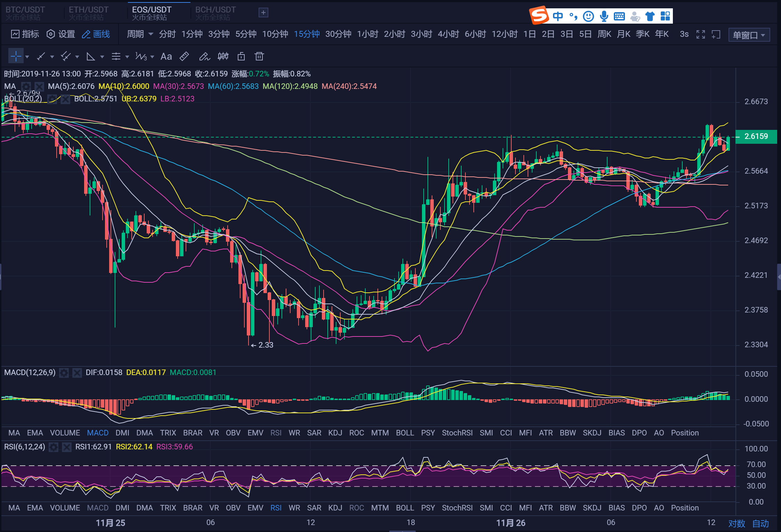Select KDJ in the MACD indicator row
The width and height of the screenshot is (781, 532).
(335, 433)
